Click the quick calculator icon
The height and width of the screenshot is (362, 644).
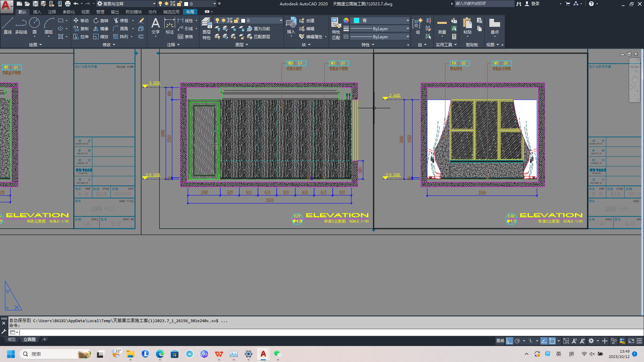pos(454,37)
